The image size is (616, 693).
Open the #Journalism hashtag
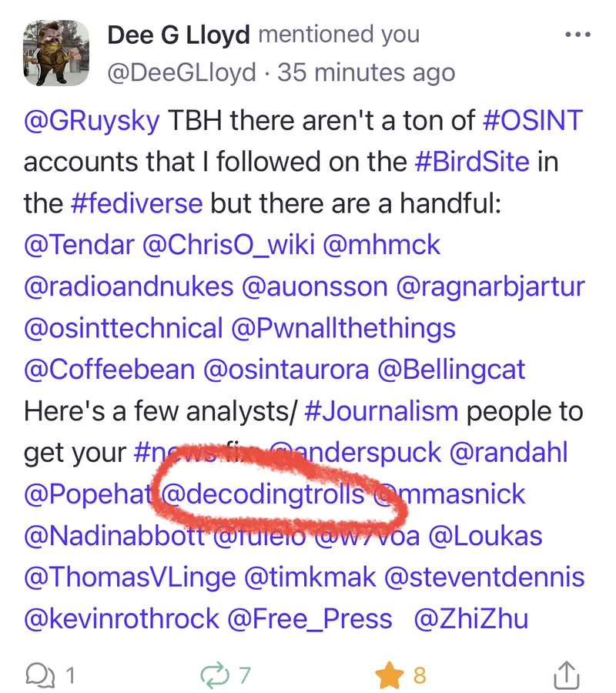point(381,410)
